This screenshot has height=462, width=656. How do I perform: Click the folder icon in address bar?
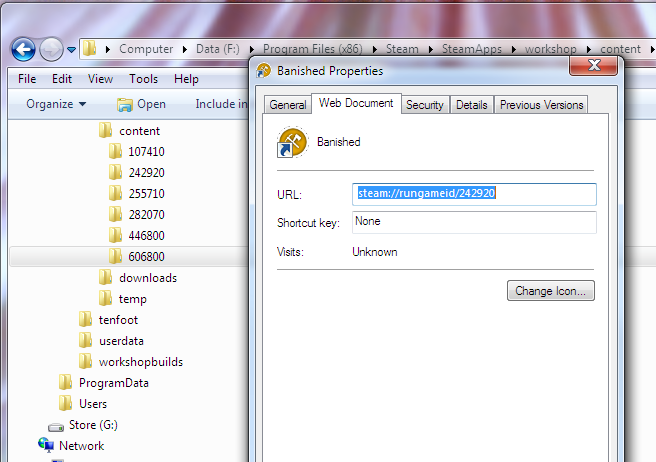click(x=89, y=49)
